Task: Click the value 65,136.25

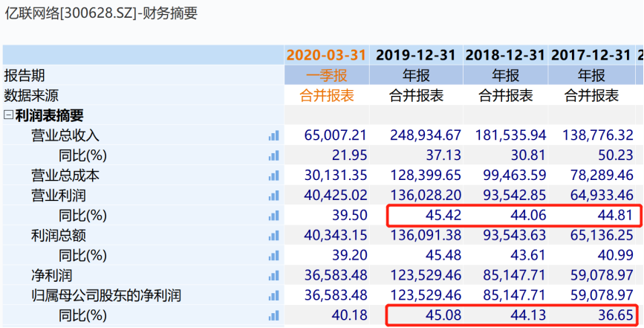Action: 601,236
